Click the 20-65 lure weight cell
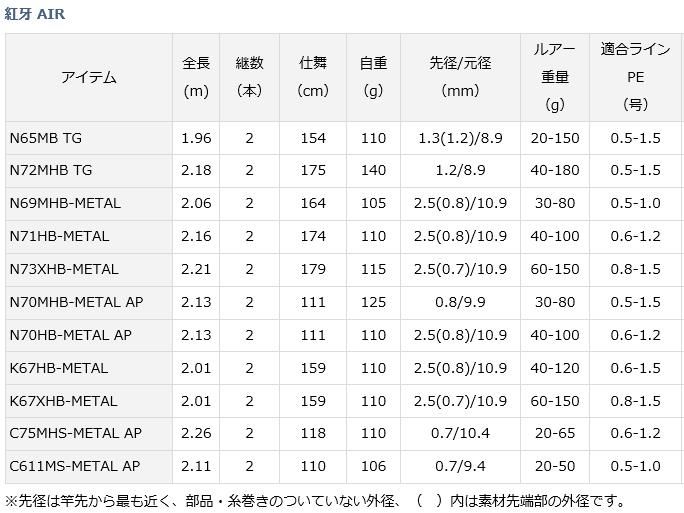Viewport: 684px width, 513px height. (555, 434)
